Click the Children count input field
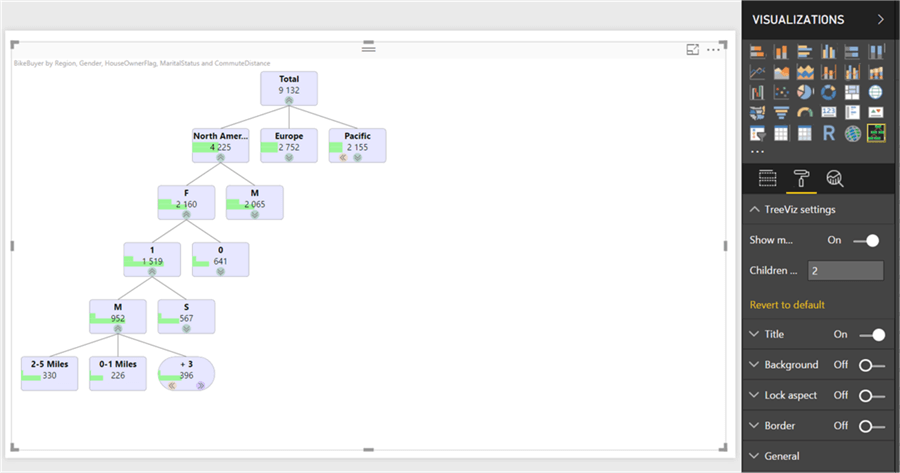Screen dimensions: 900x473 coord(845,270)
